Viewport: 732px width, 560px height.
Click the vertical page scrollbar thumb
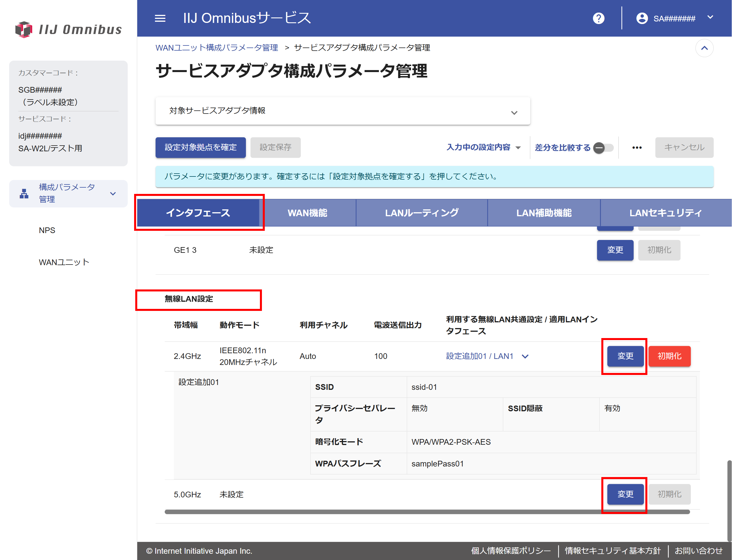(x=729, y=501)
